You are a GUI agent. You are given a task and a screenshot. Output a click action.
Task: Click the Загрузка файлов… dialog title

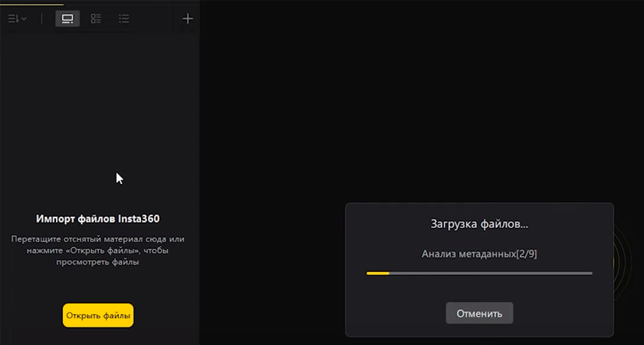pyautogui.click(x=479, y=224)
